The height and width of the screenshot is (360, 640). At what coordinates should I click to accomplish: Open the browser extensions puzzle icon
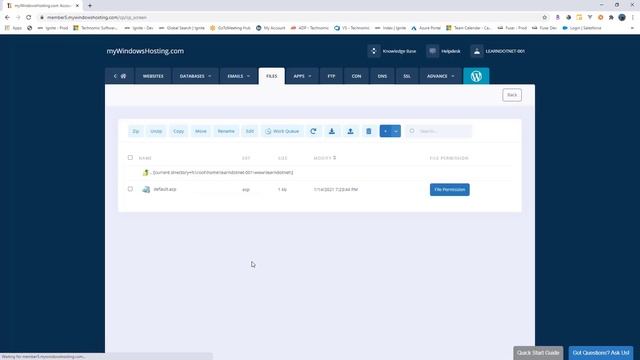pyautogui.click(x=611, y=17)
